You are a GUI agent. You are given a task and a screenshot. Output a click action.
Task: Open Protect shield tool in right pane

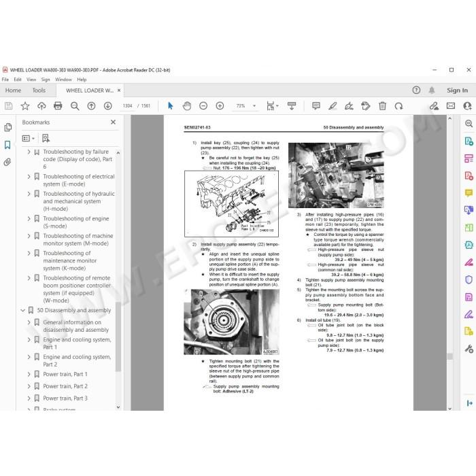pos(469,279)
